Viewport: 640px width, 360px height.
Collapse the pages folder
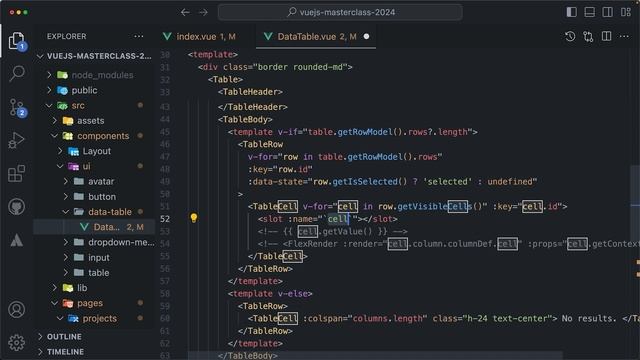94,303
